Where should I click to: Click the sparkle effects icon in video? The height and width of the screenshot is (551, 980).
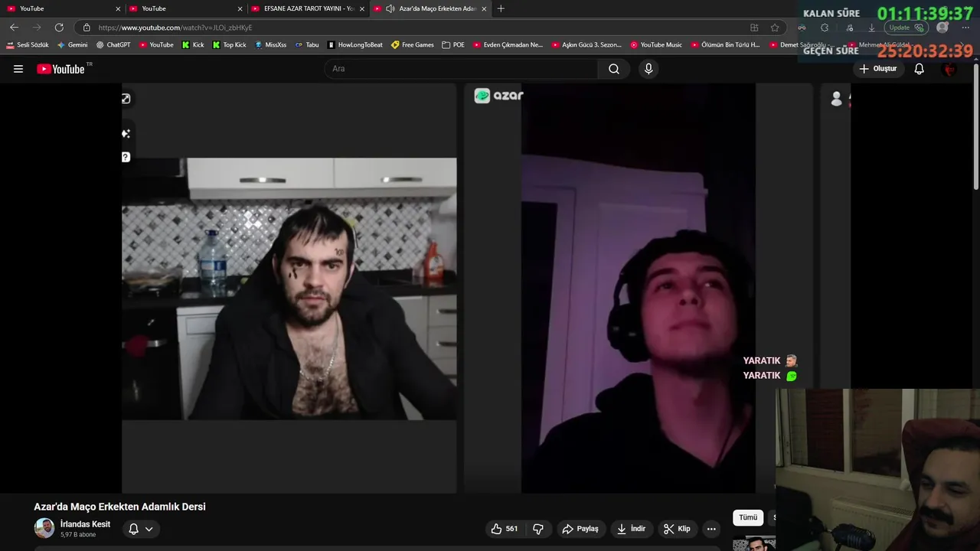tap(126, 134)
